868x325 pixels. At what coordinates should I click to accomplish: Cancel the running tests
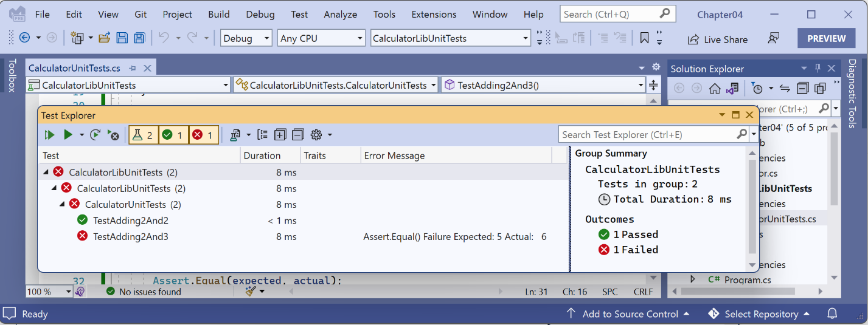[113, 135]
